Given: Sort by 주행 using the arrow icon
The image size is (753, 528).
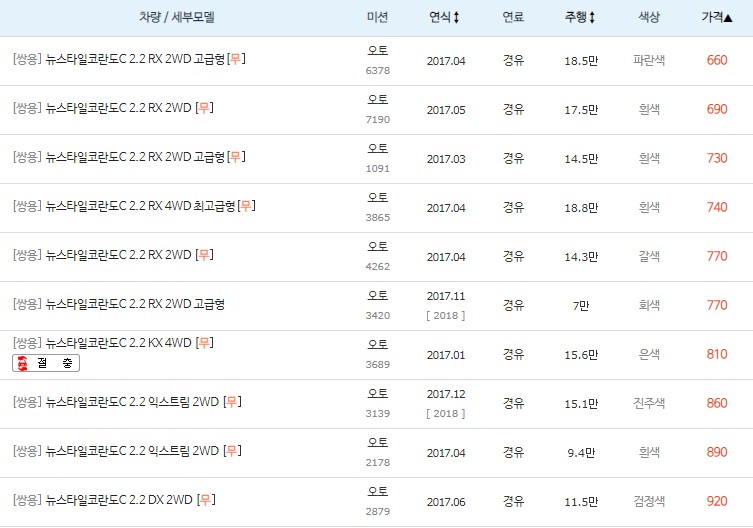Looking at the screenshot, I should click(x=592, y=17).
